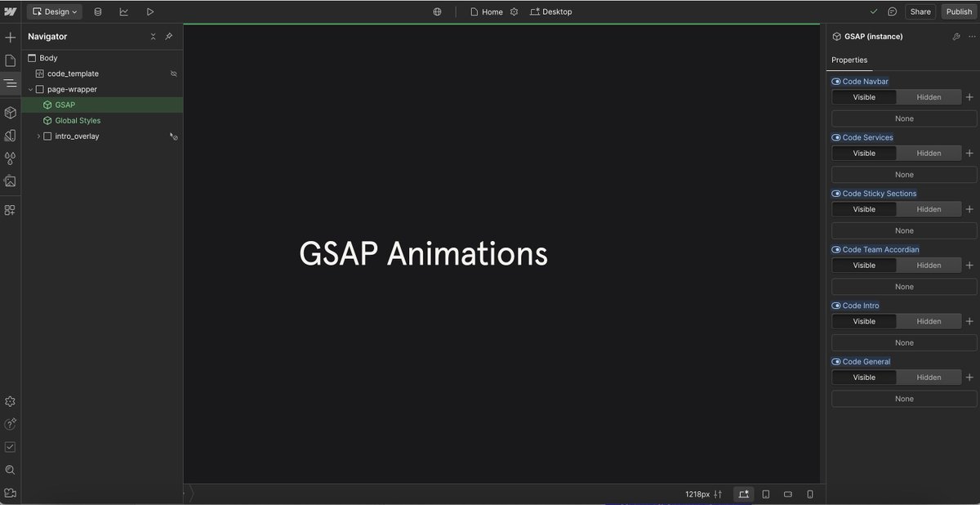Screen dimensions: 980x505
Task: Click the wrench edit component icon
Action: click(x=955, y=37)
